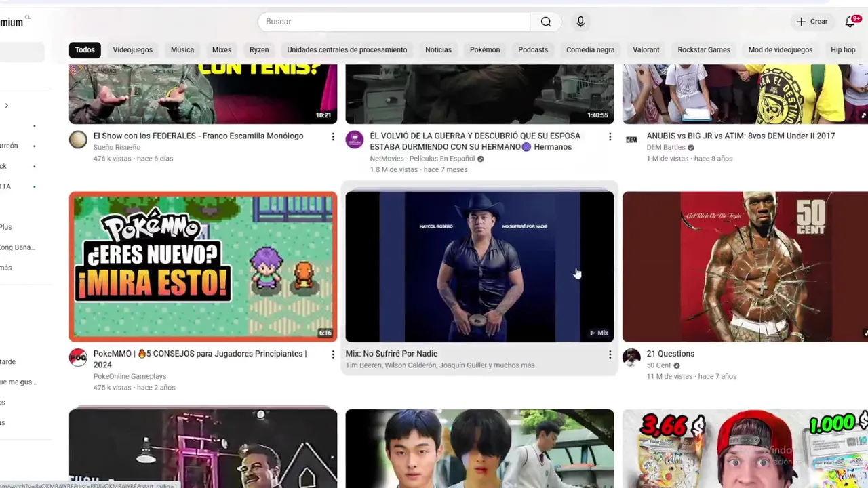
Task: Play the DEM Battles crowd thumbnail
Action: (745, 94)
